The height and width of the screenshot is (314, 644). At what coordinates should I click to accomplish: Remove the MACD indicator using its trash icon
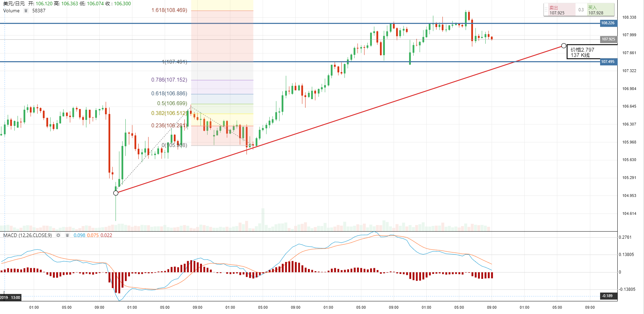[x=67, y=235]
